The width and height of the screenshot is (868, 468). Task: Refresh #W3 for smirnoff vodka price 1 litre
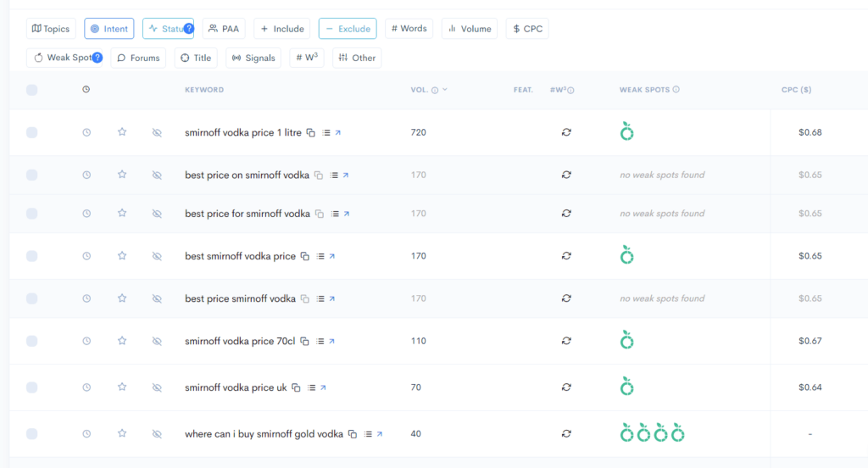click(x=566, y=132)
